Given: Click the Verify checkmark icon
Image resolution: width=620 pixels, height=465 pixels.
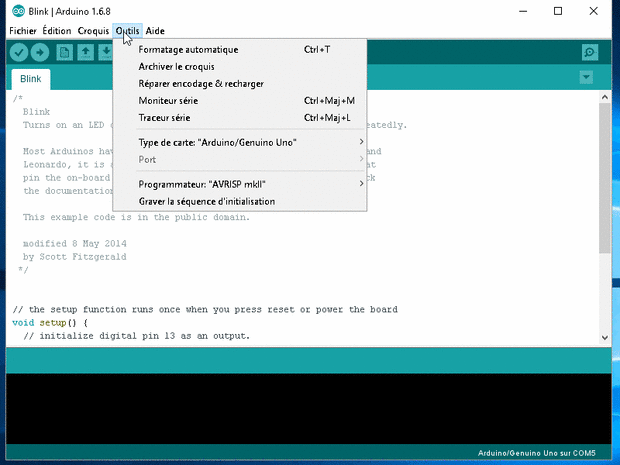Looking at the screenshot, I should pos(19,53).
